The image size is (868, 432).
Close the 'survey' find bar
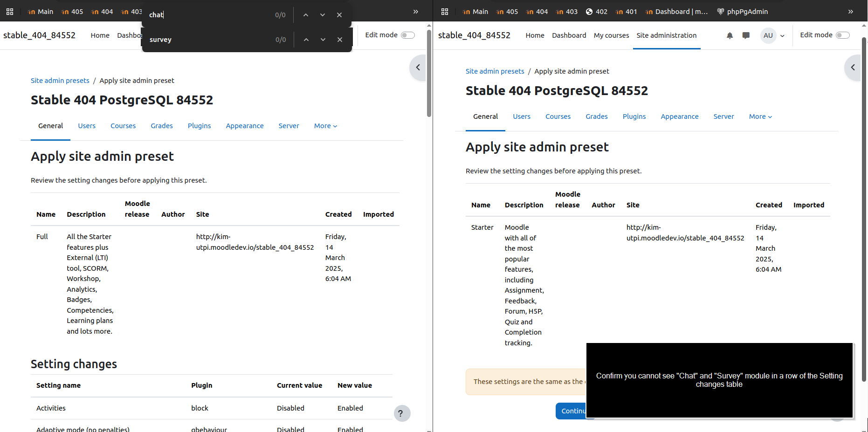point(340,40)
